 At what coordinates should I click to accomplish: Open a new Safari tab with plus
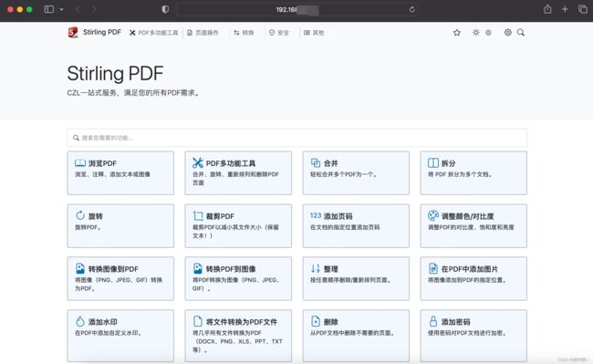[565, 9]
